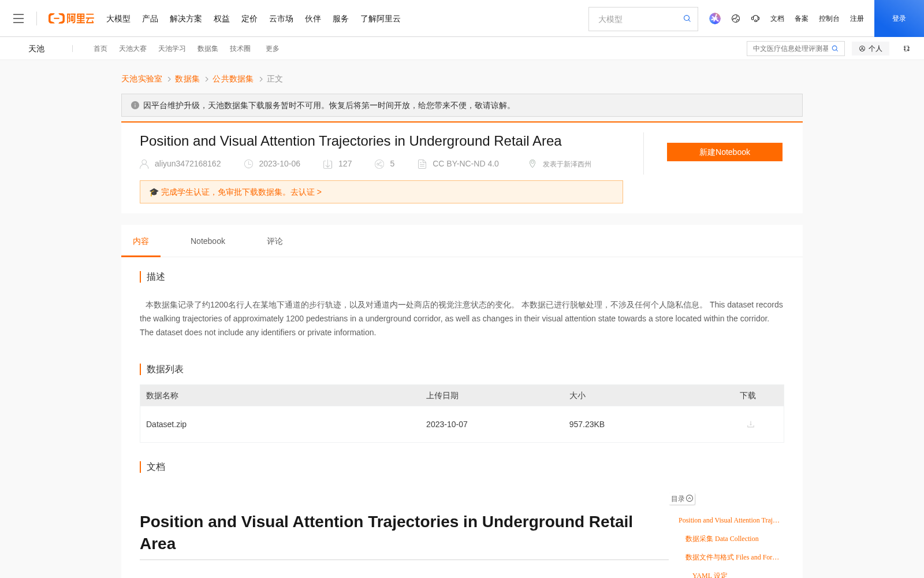The width and height of the screenshot is (924, 578).
Task: Open the hamburger menu icon
Action: [x=18, y=18]
